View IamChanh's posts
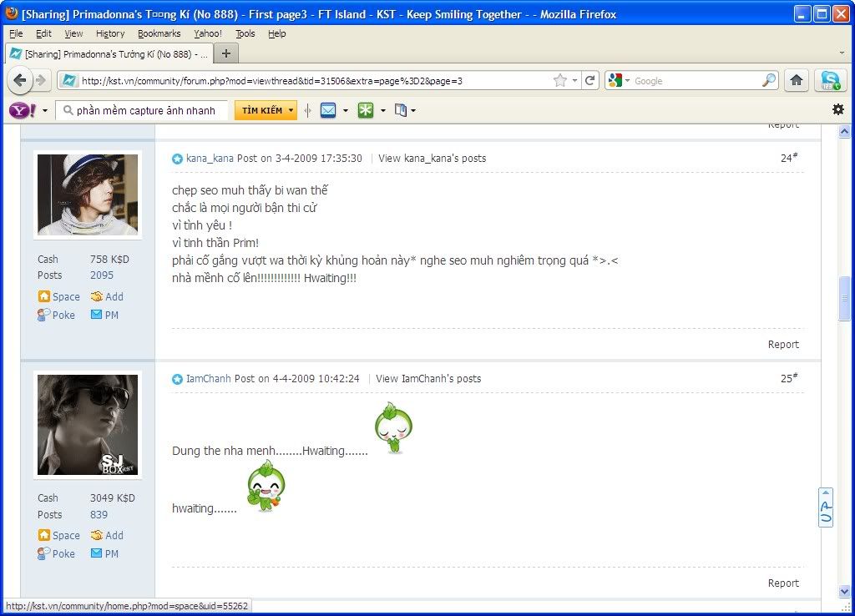The height and width of the screenshot is (616, 855). [428, 379]
